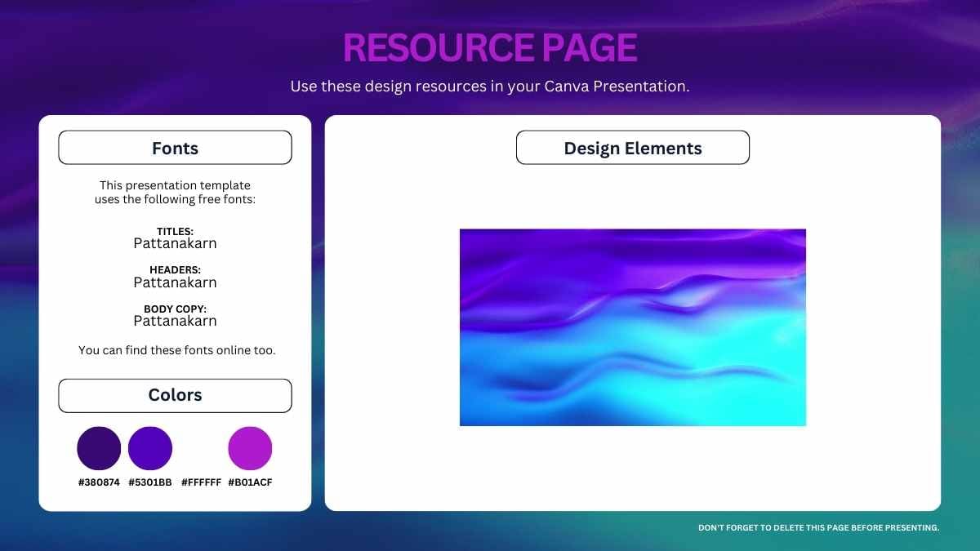Viewport: 980px width, 551px height.
Task: Click the #5301BB hex code label
Action: pyautogui.click(x=150, y=482)
